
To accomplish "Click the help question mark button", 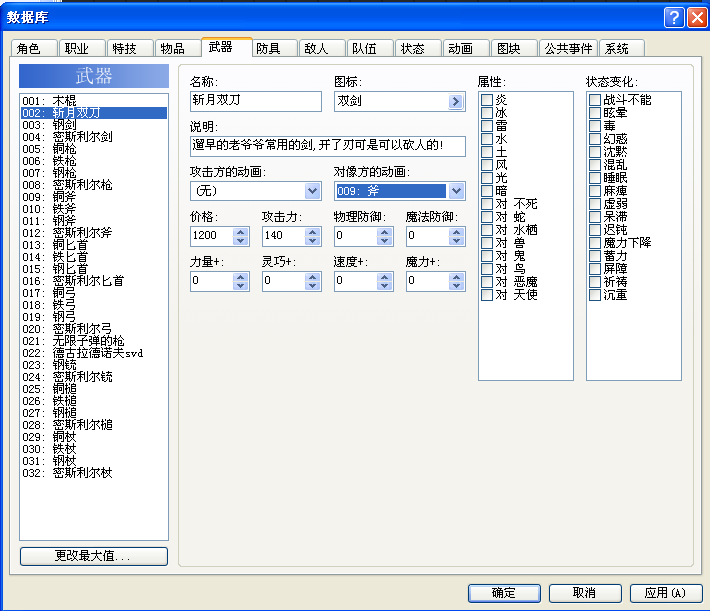I will (x=674, y=18).
